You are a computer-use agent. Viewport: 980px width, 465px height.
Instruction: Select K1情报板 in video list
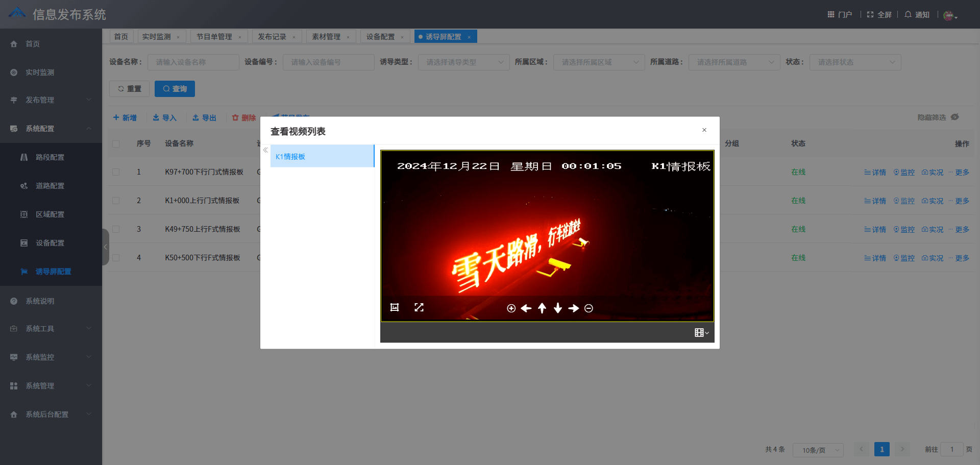(322, 157)
